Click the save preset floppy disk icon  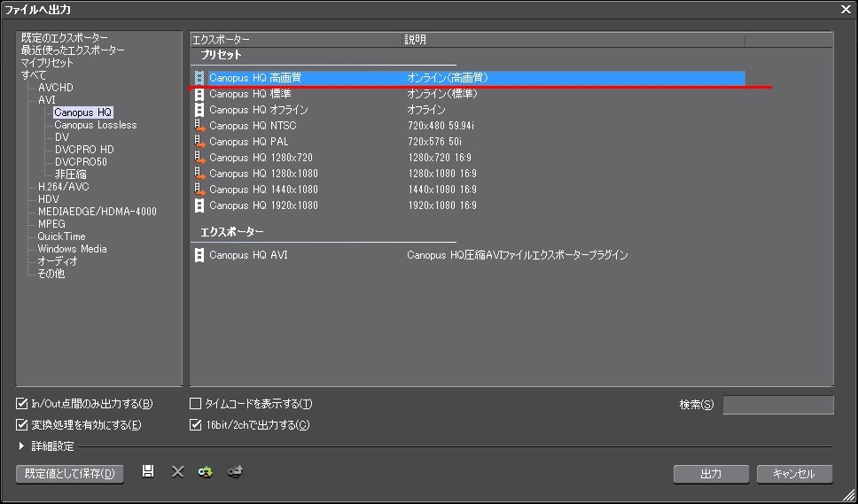point(148,471)
